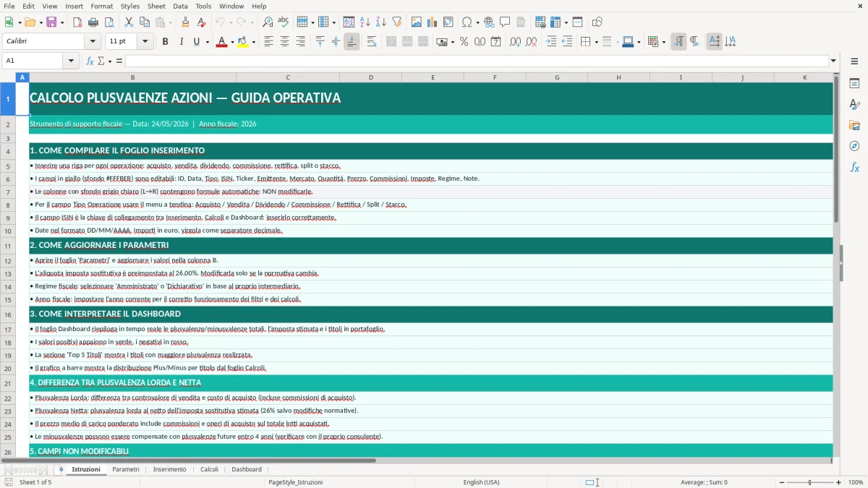Insert an image via toolbar icon

pos(416,22)
